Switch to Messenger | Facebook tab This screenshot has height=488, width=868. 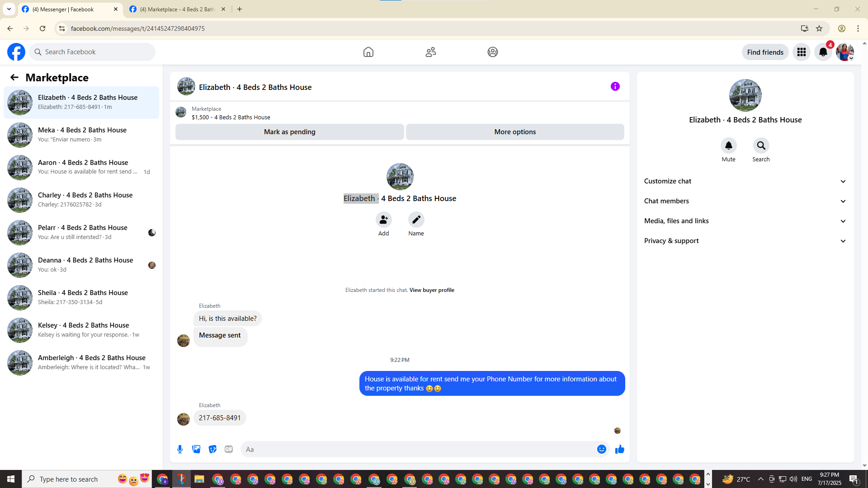coord(71,9)
